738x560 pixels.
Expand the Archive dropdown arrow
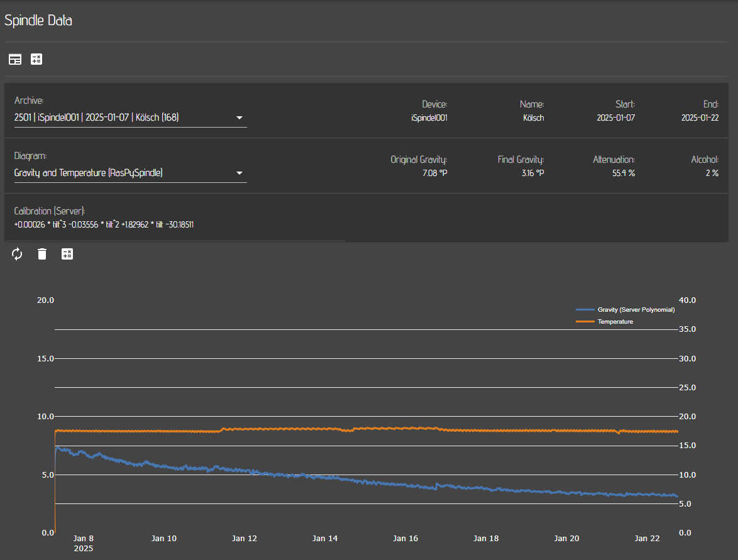240,118
